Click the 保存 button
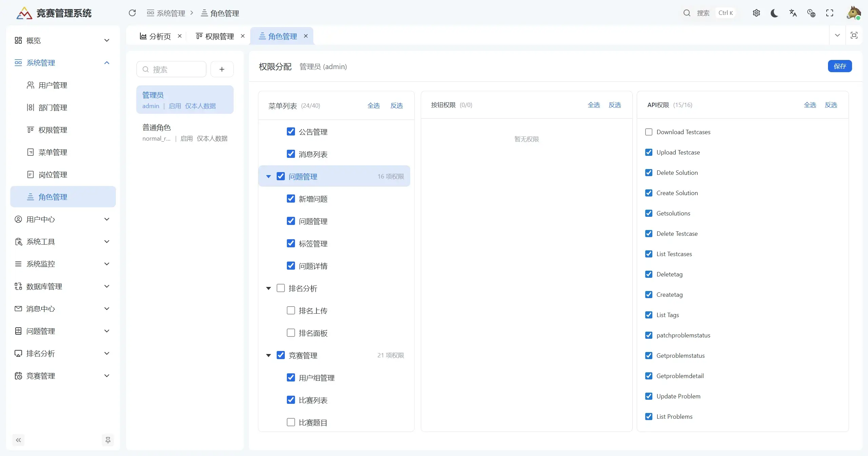The width and height of the screenshot is (868, 456). tap(840, 66)
